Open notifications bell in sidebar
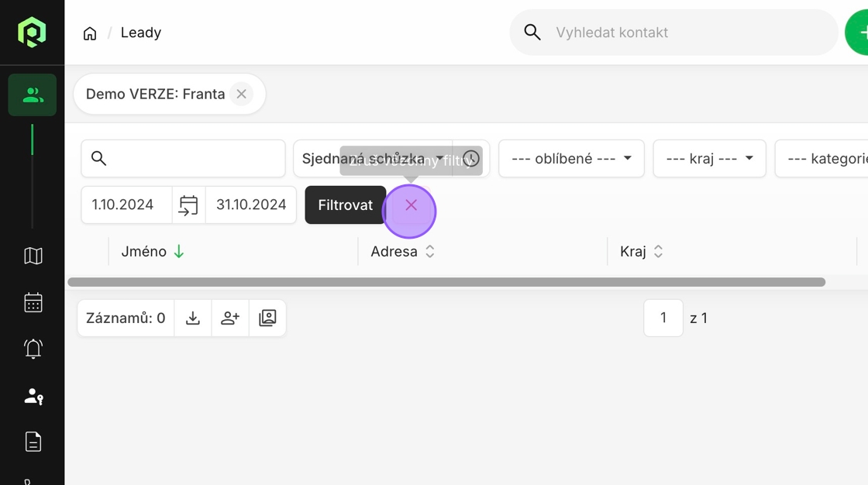 [x=33, y=349]
